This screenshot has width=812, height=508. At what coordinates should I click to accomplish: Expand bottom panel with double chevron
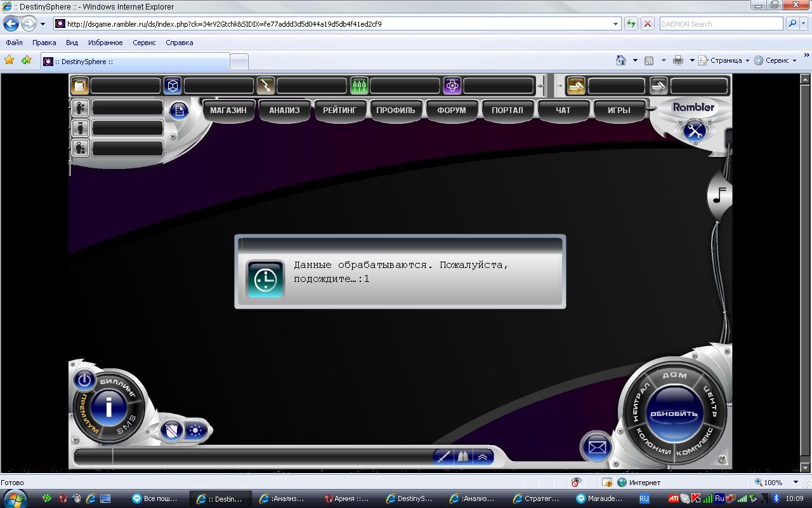[x=483, y=456]
